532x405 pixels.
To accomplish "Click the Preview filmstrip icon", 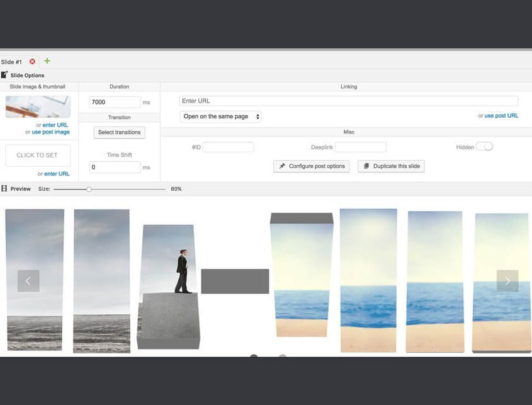I will coord(4,189).
